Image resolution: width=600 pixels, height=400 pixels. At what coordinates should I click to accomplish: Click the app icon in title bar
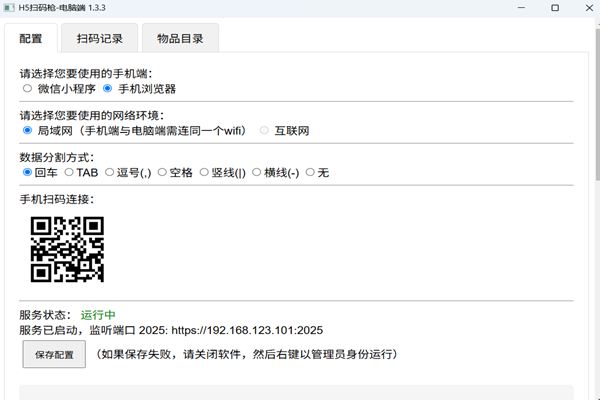click(x=9, y=8)
